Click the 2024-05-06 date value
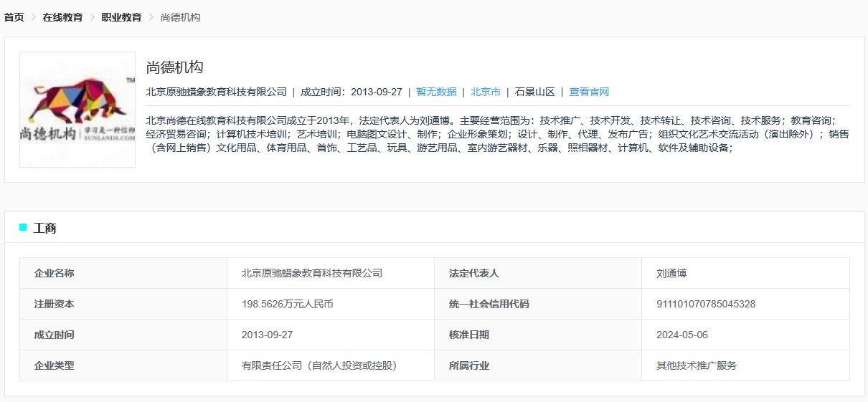The width and height of the screenshot is (868, 402). click(682, 335)
